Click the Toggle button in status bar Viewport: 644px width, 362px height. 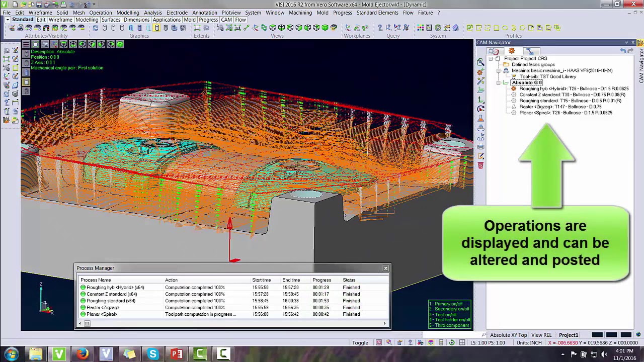pos(360,342)
